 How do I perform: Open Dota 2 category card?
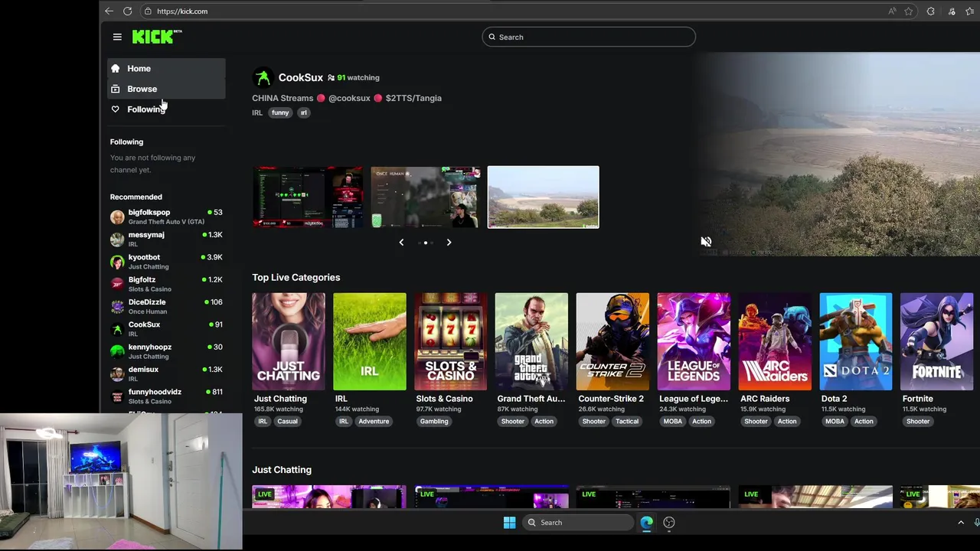click(856, 341)
